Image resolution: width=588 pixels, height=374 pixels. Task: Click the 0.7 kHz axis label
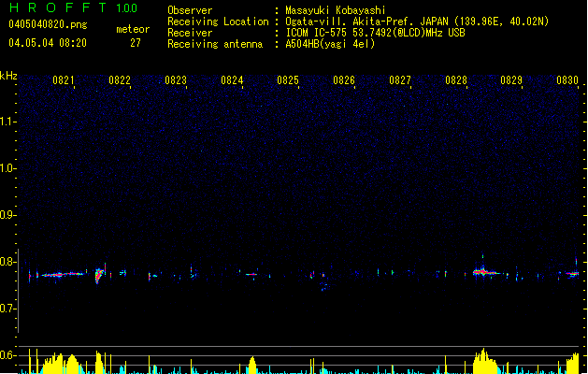pos(7,309)
